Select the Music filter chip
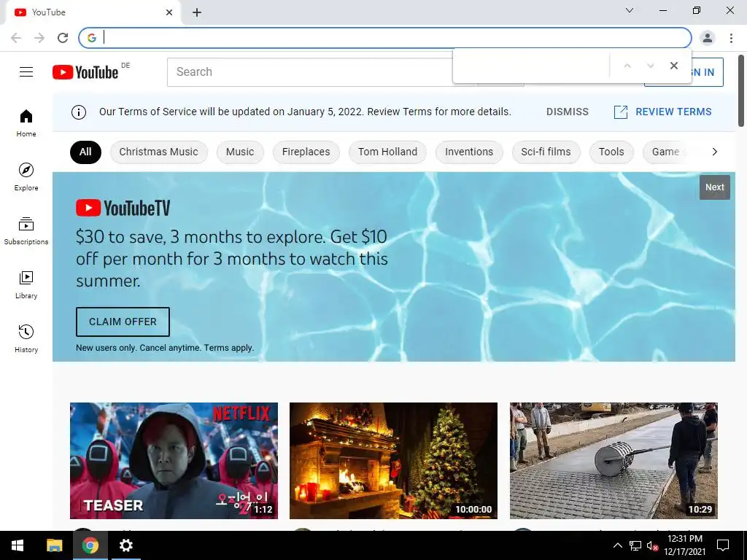The height and width of the screenshot is (560, 747). coord(240,152)
